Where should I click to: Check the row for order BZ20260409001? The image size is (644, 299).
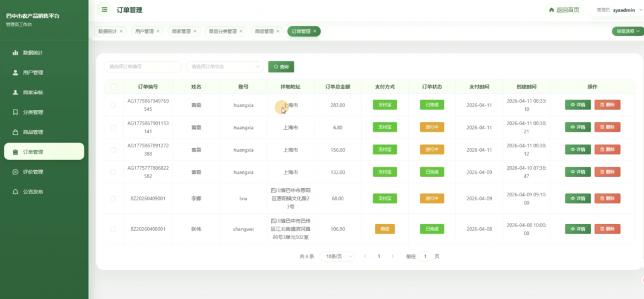coord(113,199)
